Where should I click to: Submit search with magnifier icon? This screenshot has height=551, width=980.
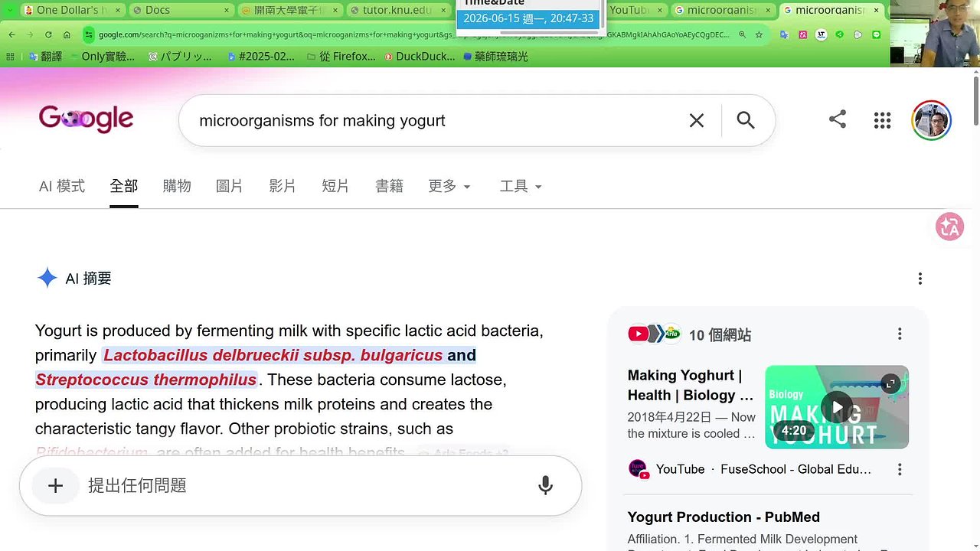tap(746, 120)
